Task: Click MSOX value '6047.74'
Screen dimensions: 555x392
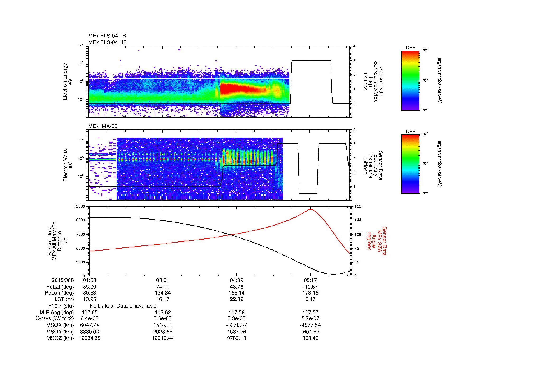Action: pyautogui.click(x=89, y=325)
